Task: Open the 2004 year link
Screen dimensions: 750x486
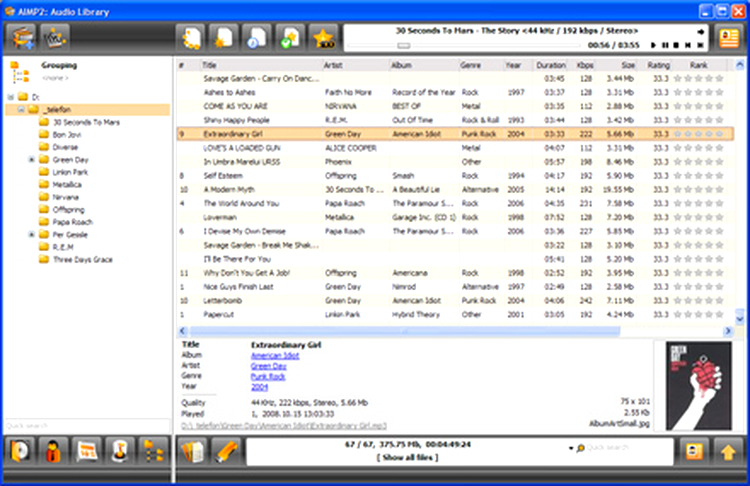Action: 259,387
